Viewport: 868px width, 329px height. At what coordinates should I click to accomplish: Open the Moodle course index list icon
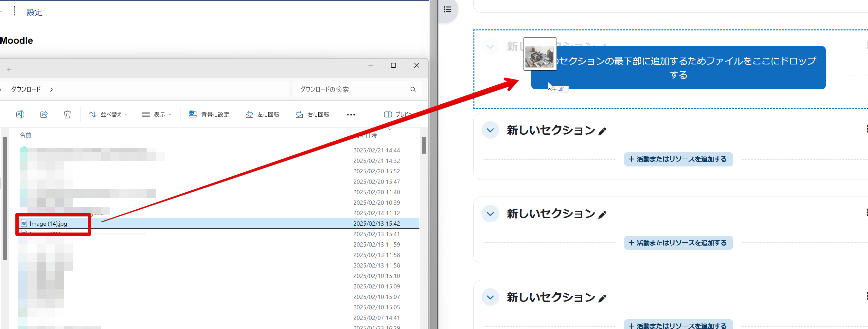tap(447, 9)
